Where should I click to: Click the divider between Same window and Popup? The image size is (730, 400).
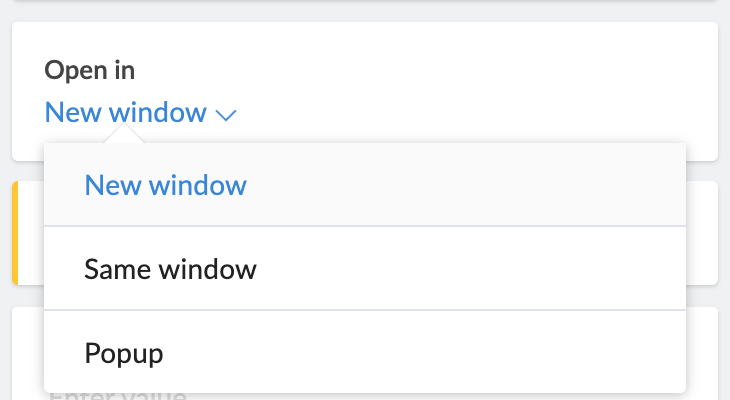click(x=365, y=310)
